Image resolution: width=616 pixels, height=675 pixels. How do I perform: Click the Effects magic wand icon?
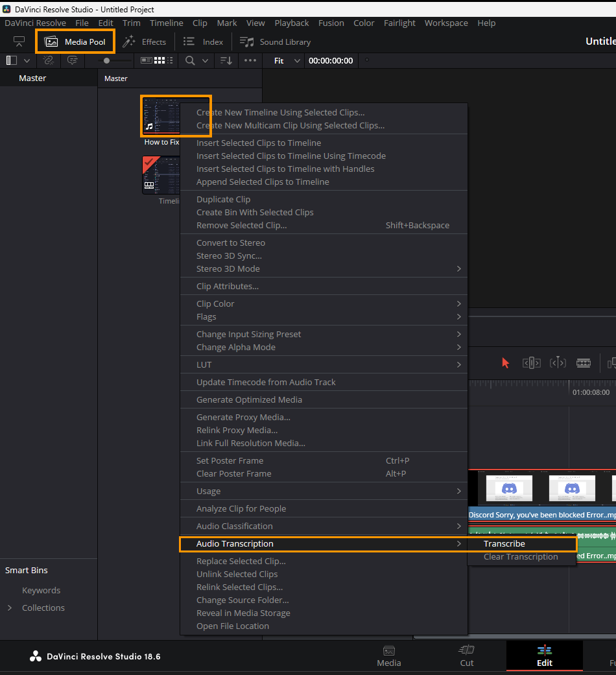click(x=128, y=41)
